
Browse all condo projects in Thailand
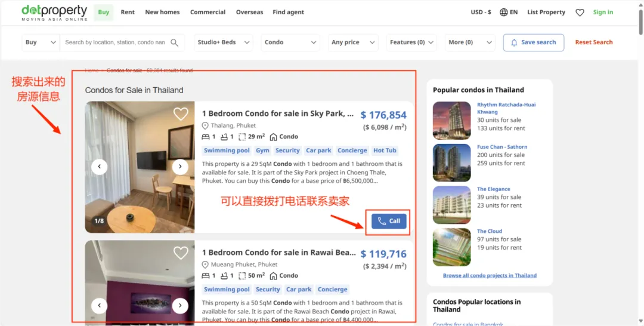[490, 275]
